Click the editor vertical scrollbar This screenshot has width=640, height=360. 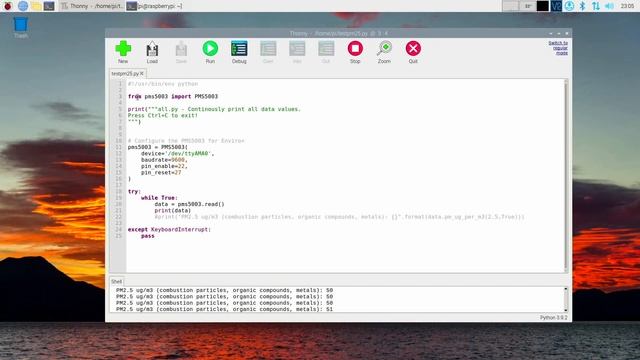566,176
